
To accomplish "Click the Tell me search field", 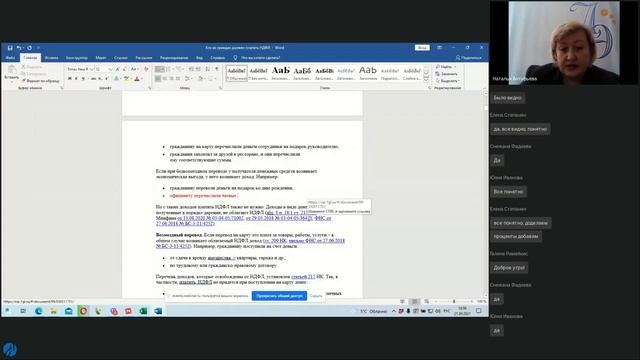I will tap(260, 58).
